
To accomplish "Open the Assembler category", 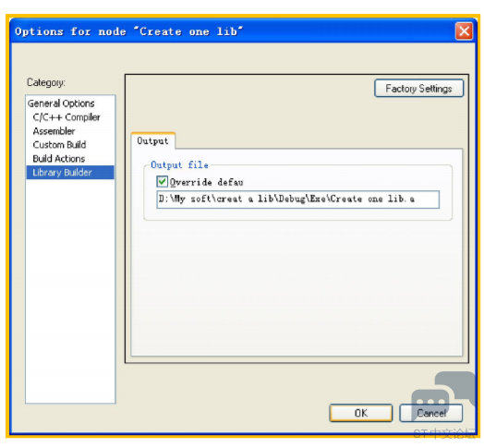I will [54, 131].
